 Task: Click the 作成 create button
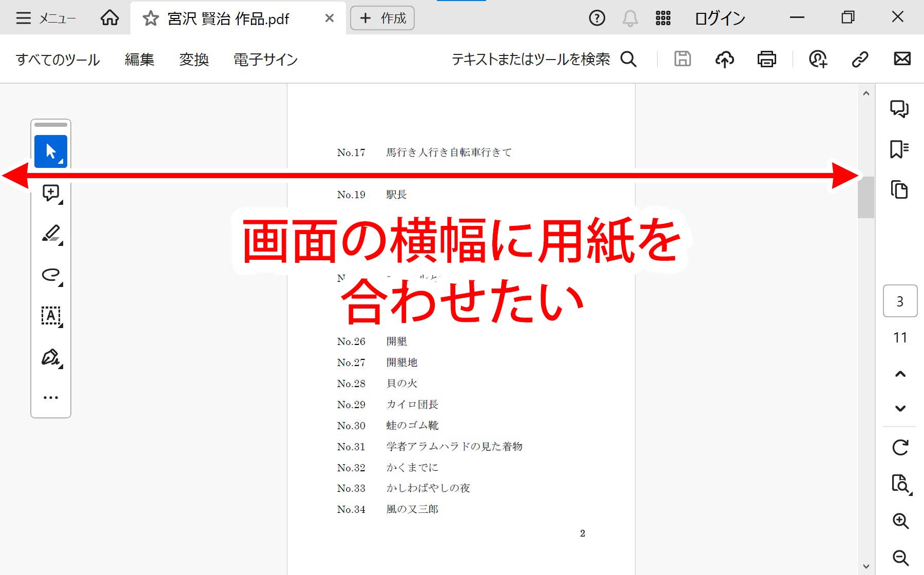click(x=382, y=18)
